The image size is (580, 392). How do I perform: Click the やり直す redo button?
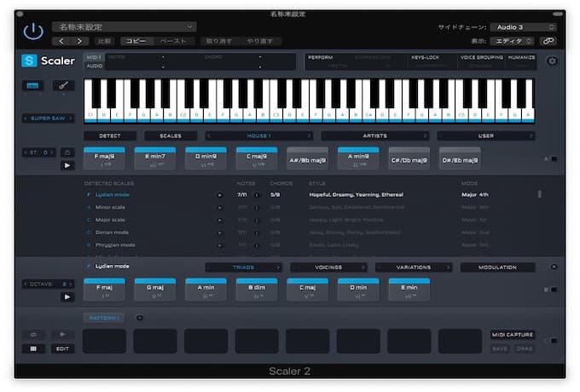point(259,41)
